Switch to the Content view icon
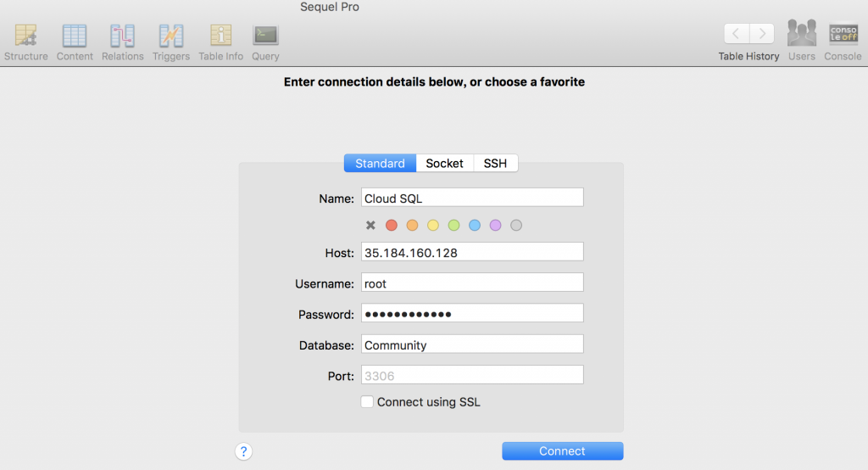Image resolution: width=868 pixels, height=470 pixels. [75, 36]
